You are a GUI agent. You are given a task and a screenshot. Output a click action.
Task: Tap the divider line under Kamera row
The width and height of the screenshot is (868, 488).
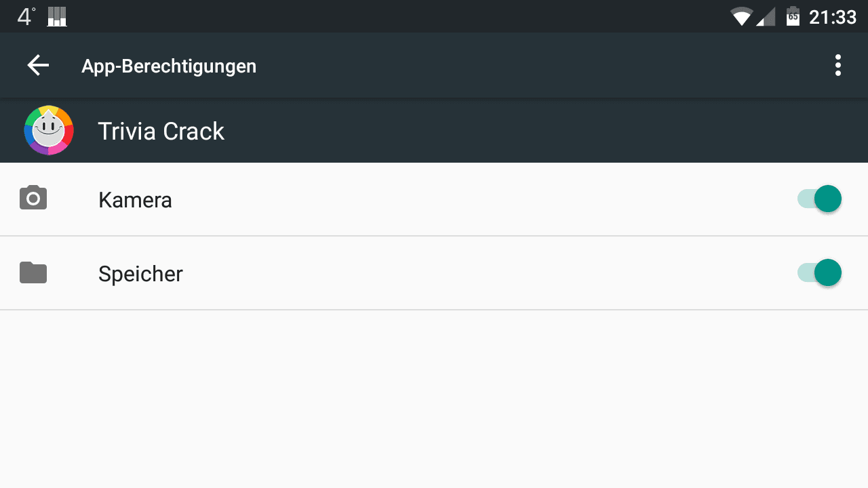(434, 236)
